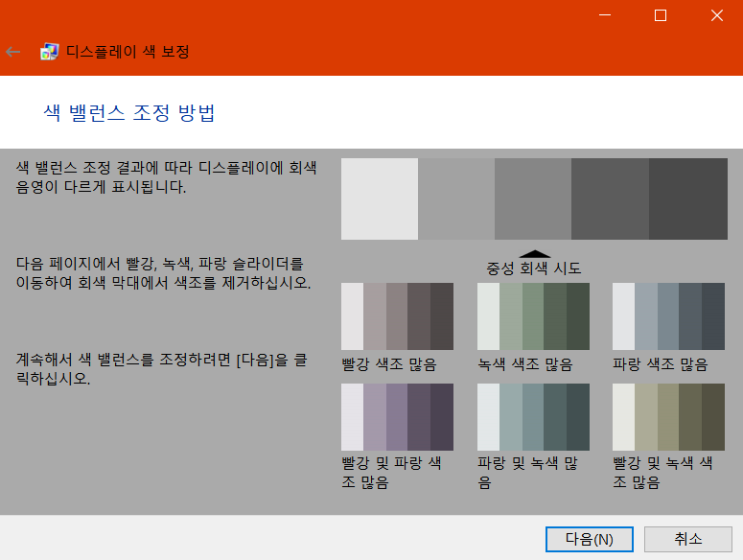The height and width of the screenshot is (560, 743).
Task: Click the Display Color Calibration app icon
Action: 49,52
